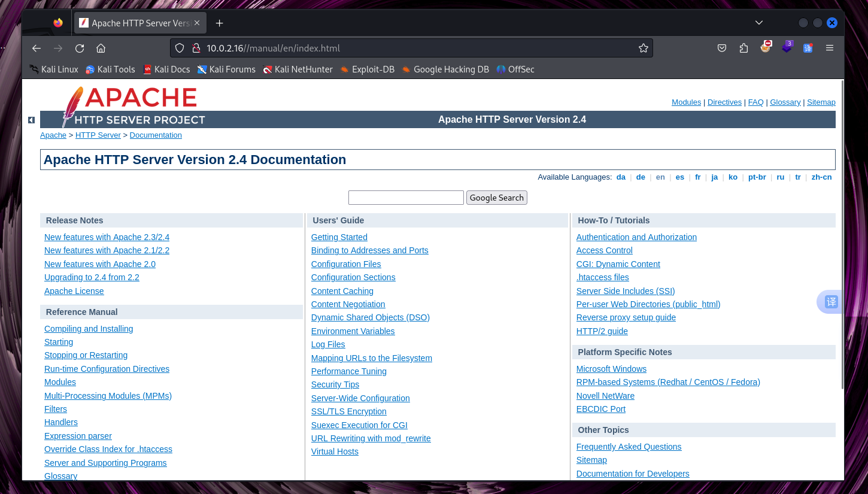868x494 pixels.
Task: Open the Kali Forums bookmark
Action: point(226,69)
